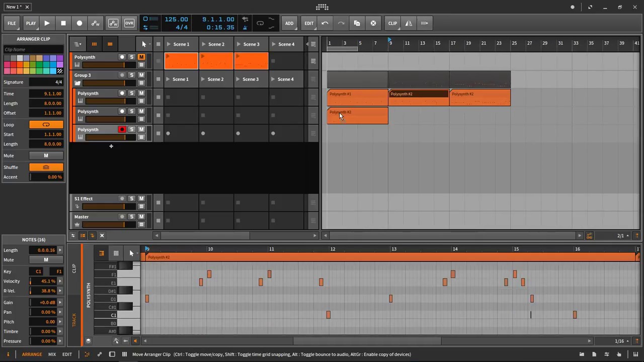Click the layered editing cube icon
This screenshot has height=362, width=644.
pos(88,341)
